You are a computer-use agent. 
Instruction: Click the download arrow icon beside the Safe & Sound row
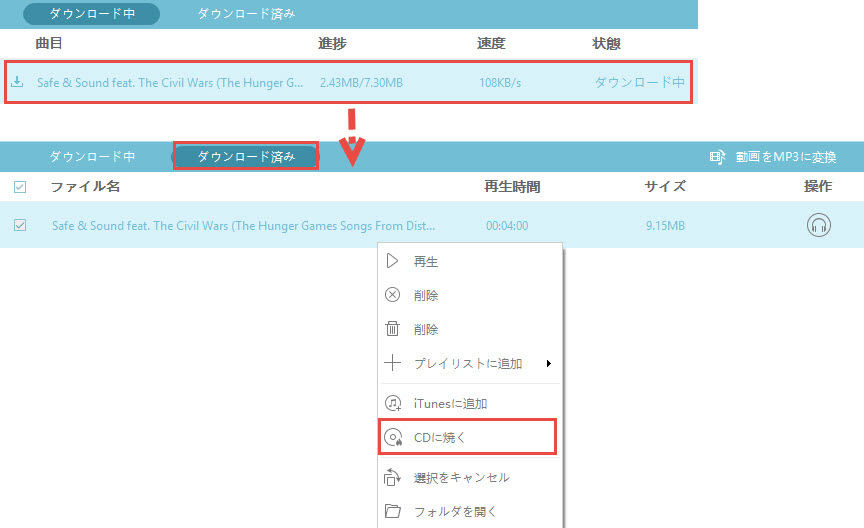pyautogui.click(x=17, y=82)
